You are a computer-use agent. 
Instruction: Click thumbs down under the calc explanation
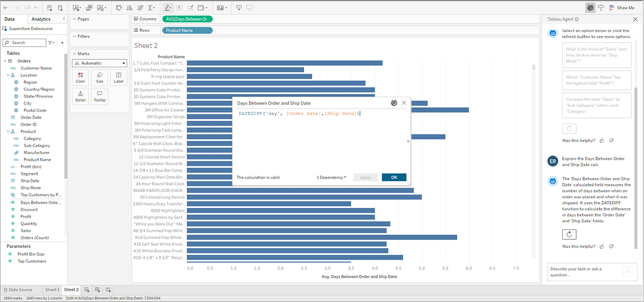click(611, 246)
